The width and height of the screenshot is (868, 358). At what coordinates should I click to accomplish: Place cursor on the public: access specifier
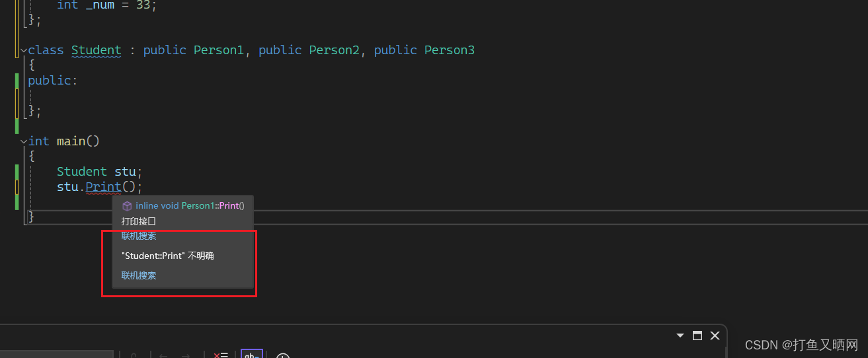(53, 81)
